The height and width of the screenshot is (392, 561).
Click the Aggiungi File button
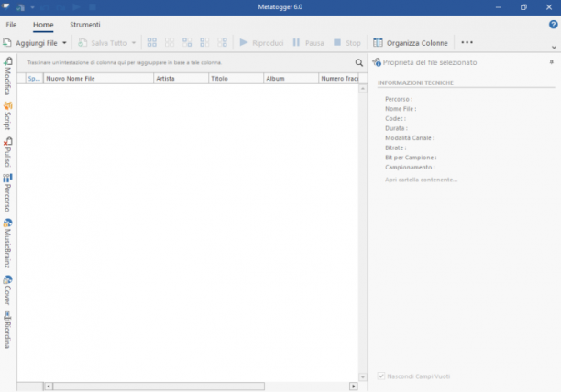coord(30,43)
